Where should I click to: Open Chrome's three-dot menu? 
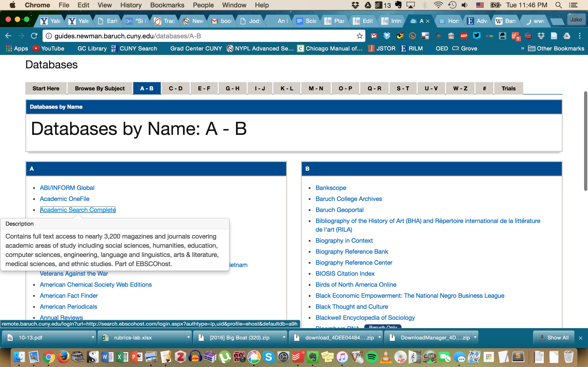point(580,36)
